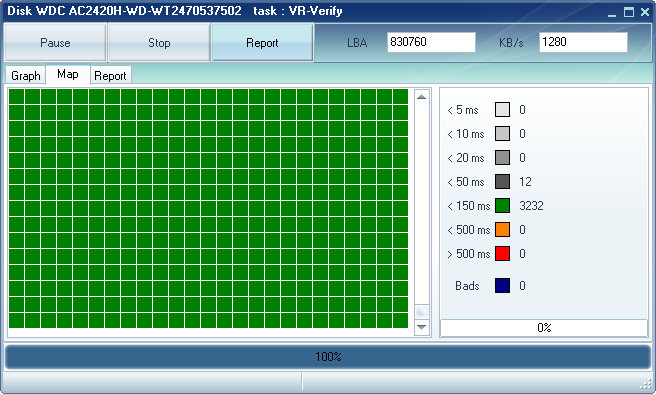Grab the map scrollbar thumb
This screenshot has width=656, height=394.
click(422, 312)
